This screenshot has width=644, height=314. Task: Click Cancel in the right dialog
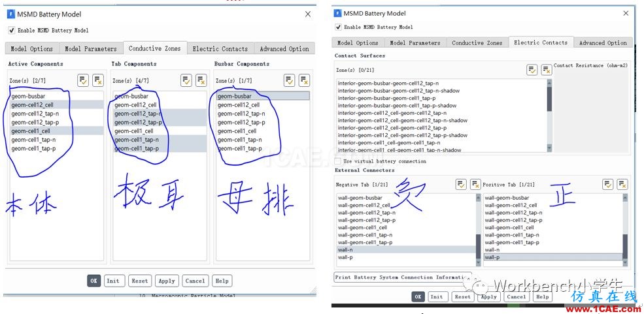coord(517,297)
